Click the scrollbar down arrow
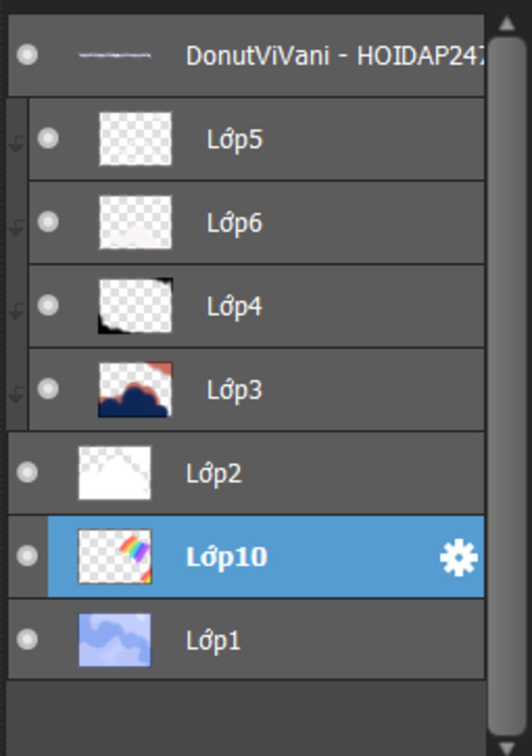The height and width of the screenshot is (756, 532). (x=507, y=748)
